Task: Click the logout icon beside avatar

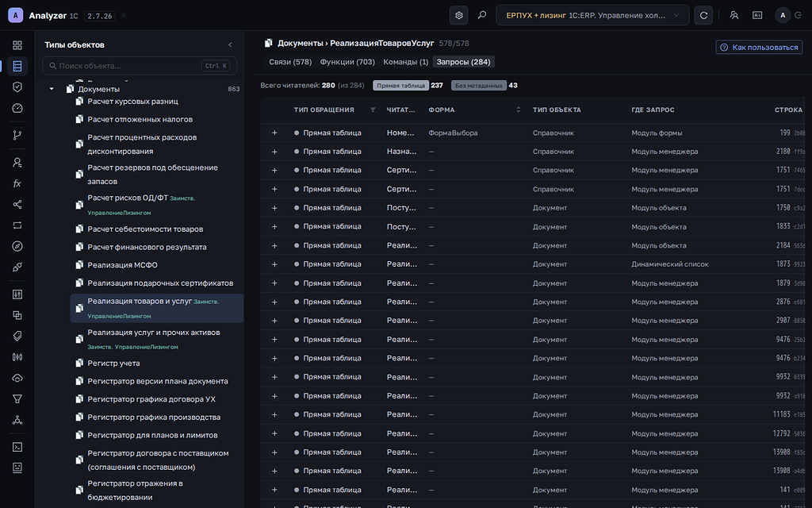Action: (x=798, y=16)
